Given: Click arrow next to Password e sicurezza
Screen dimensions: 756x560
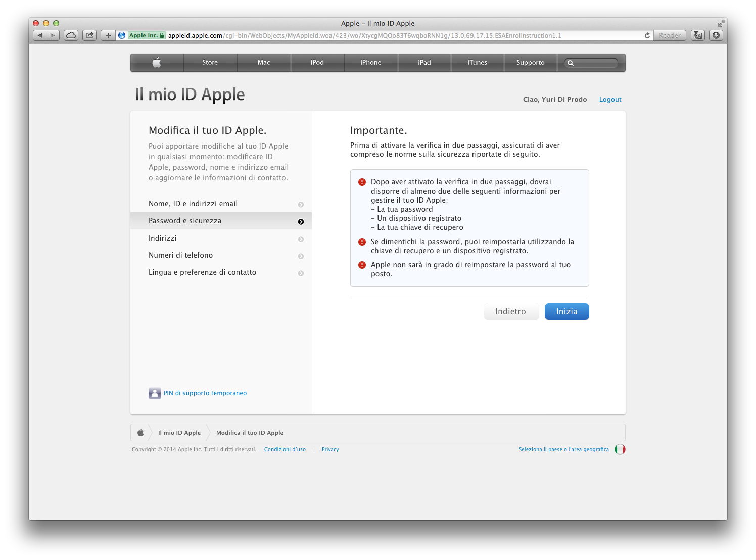Looking at the screenshot, I should click(301, 222).
